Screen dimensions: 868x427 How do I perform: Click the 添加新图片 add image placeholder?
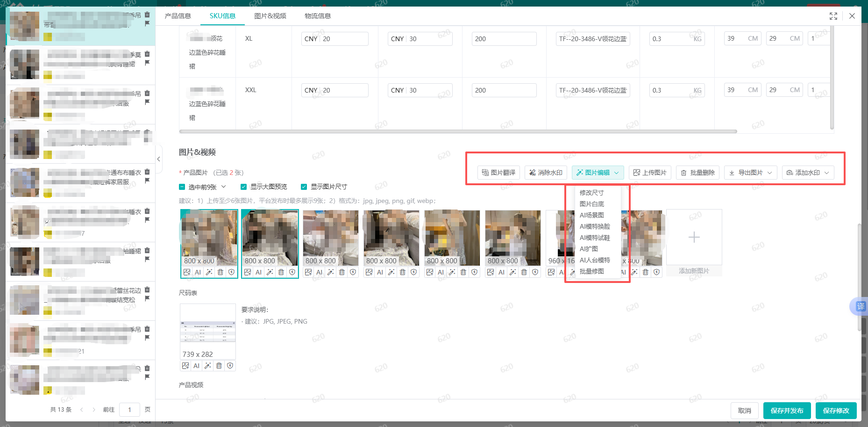(x=694, y=237)
